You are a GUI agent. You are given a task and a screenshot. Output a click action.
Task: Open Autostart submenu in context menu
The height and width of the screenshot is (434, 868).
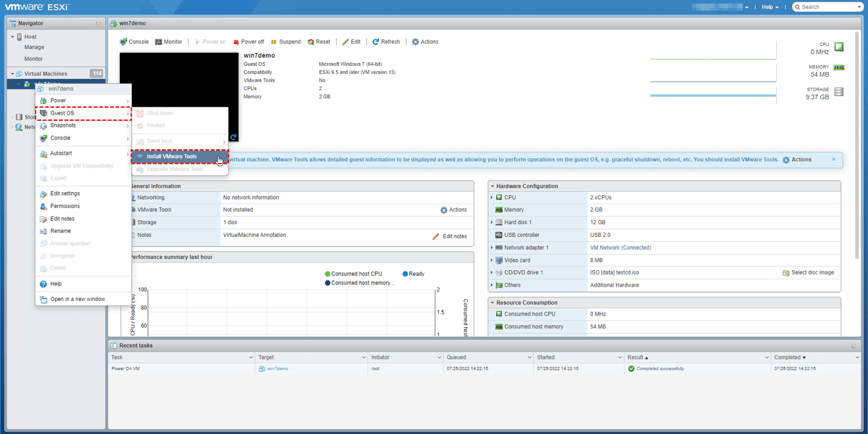[83, 154]
